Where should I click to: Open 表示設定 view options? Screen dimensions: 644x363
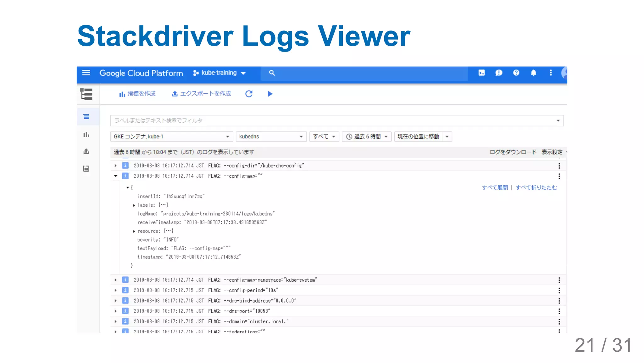pyautogui.click(x=552, y=152)
